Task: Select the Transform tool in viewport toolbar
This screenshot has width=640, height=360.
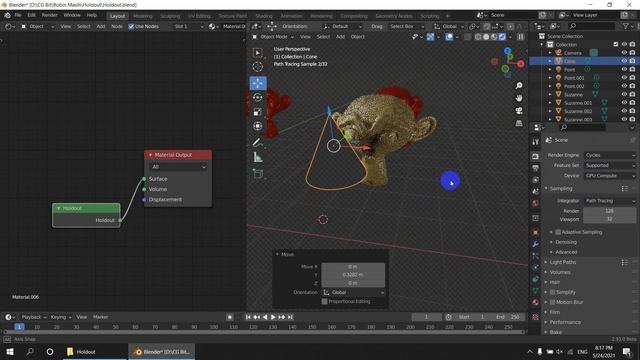Action: pos(258,126)
